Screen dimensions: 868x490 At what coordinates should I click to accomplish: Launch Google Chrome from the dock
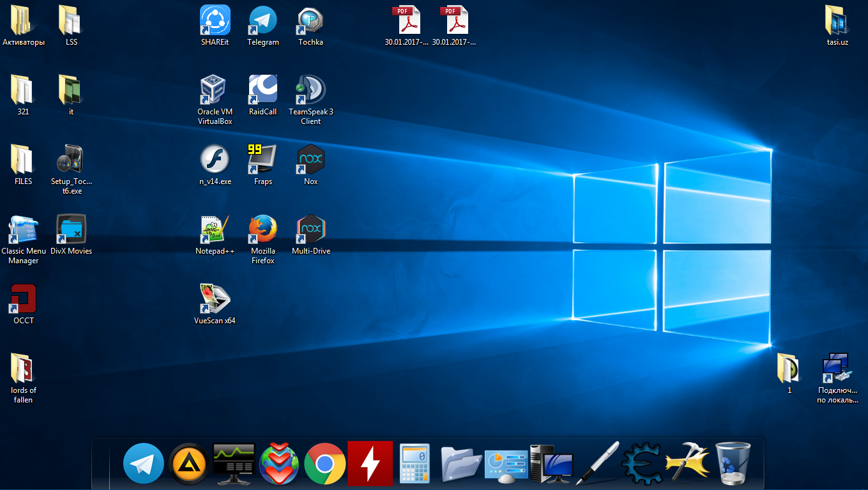coord(325,464)
